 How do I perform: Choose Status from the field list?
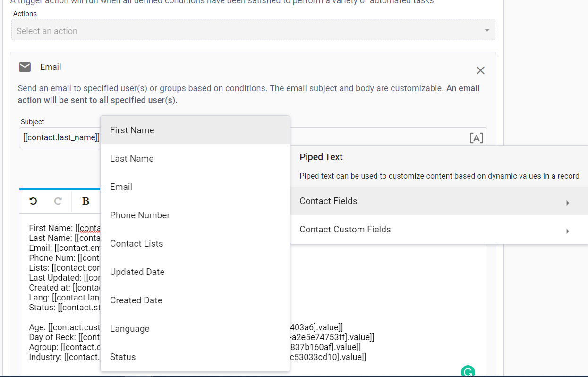195,357
